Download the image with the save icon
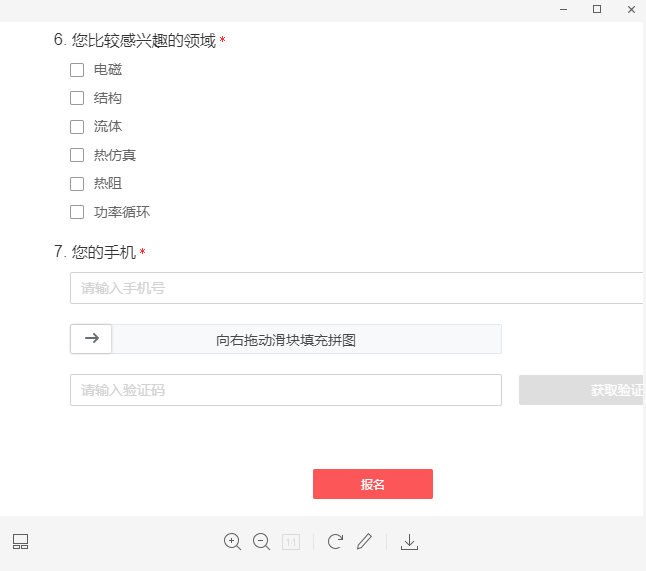Image resolution: width=646 pixels, height=571 pixels. (x=408, y=541)
